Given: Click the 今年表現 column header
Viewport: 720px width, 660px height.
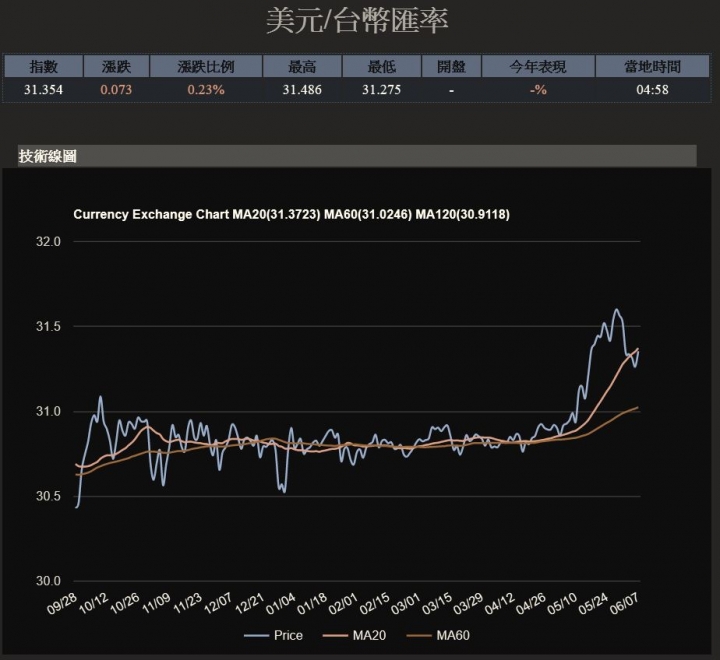Looking at the screenshot, I should [538, 67].
